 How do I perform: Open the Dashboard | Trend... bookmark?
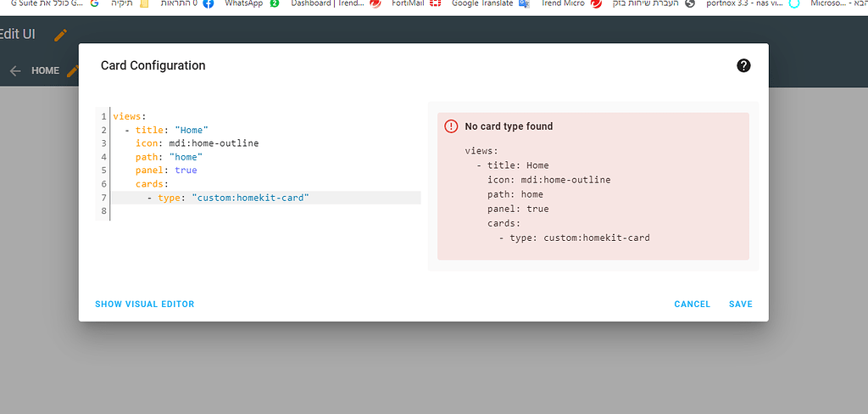(336, 4)
